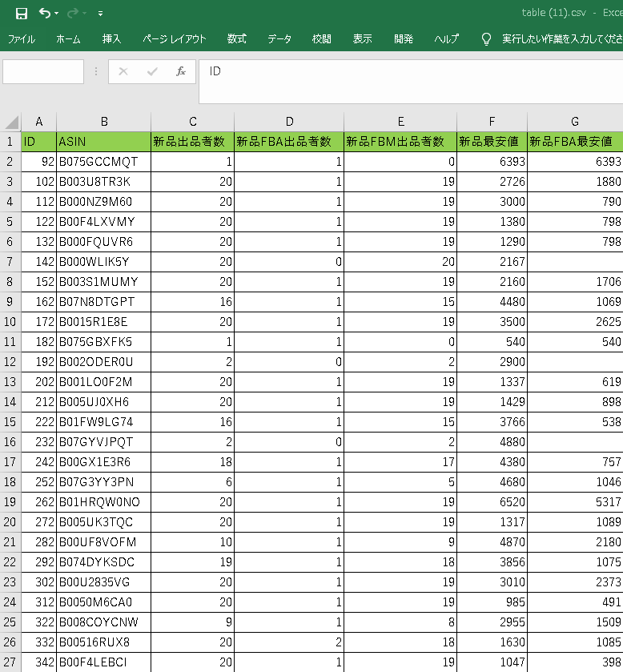Open the Undo history dropdown arrow

tap(58, 14)
